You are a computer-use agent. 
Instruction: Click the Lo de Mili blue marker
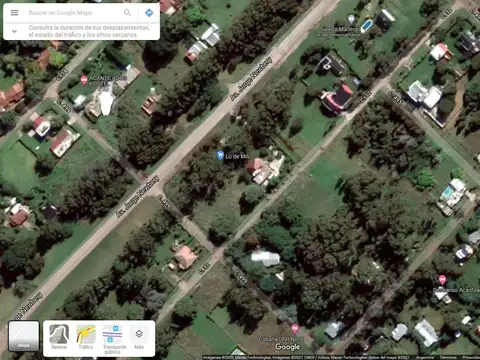coord(220,155)
